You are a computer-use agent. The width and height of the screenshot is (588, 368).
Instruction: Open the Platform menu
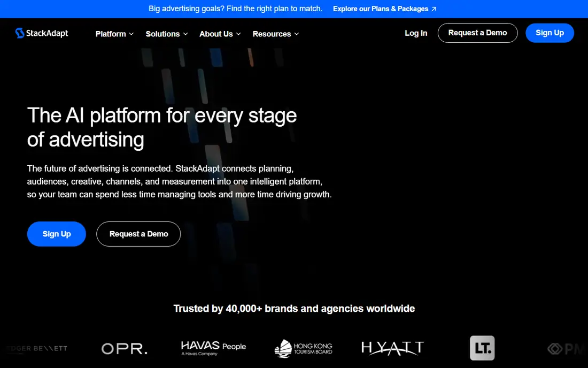pos(111,34)
